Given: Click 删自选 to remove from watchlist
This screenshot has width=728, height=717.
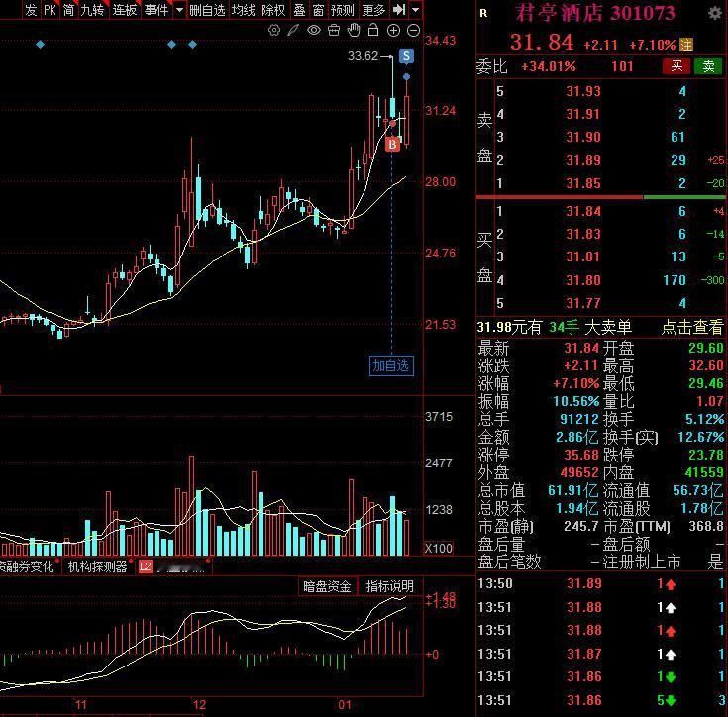Looking at the screenshot, I should pos(207,9).
